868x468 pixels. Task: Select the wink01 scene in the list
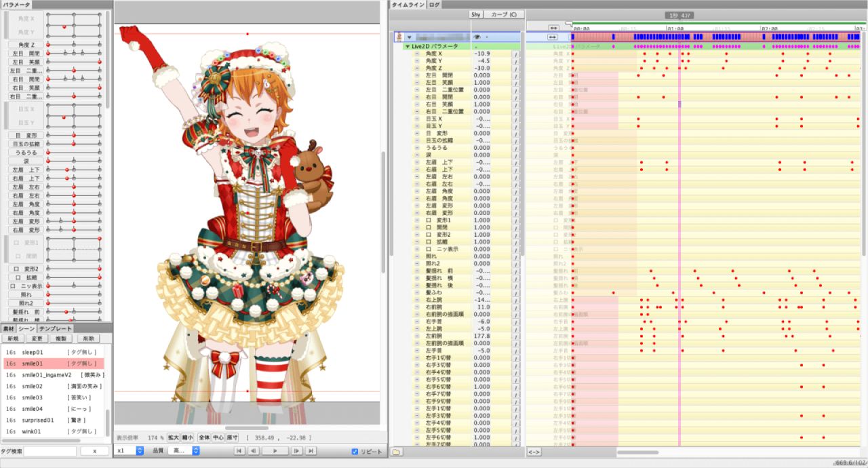pos(53,431)
